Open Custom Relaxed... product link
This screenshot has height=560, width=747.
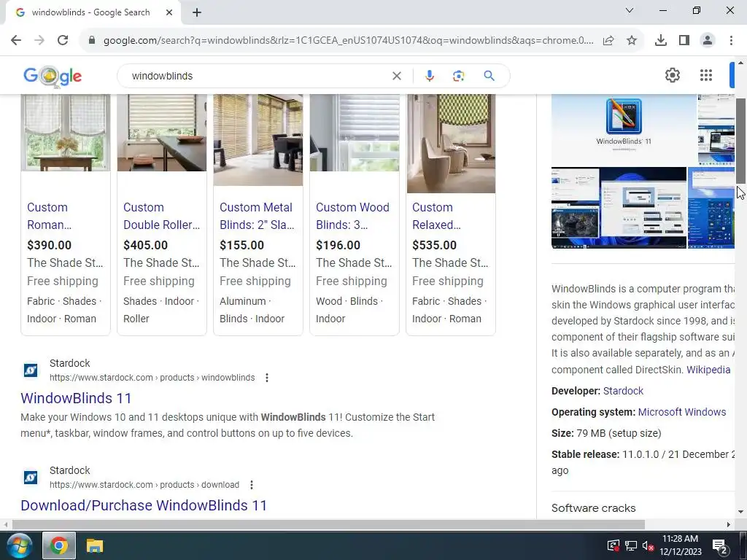[x=436, y=216]
